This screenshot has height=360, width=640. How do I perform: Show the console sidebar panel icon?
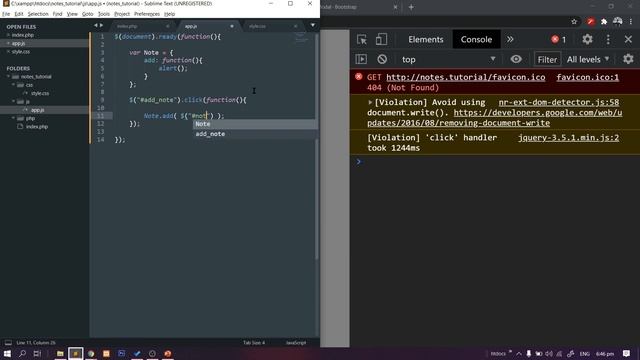coord(361,59)
